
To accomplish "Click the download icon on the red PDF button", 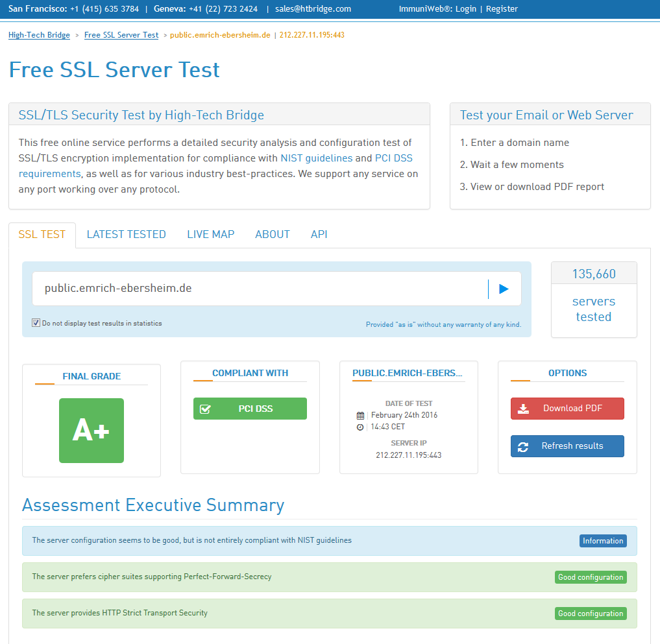I will click(x=523, y=409).
